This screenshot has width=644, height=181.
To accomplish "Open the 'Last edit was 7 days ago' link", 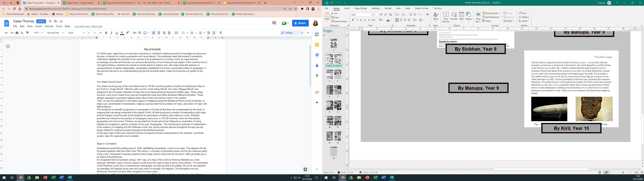I will click(88, 26).
